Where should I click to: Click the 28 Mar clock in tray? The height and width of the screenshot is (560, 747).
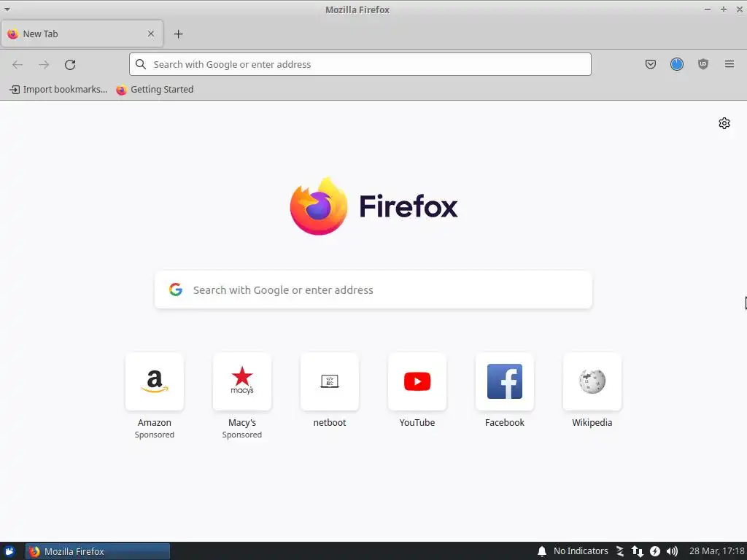point(716,551)
